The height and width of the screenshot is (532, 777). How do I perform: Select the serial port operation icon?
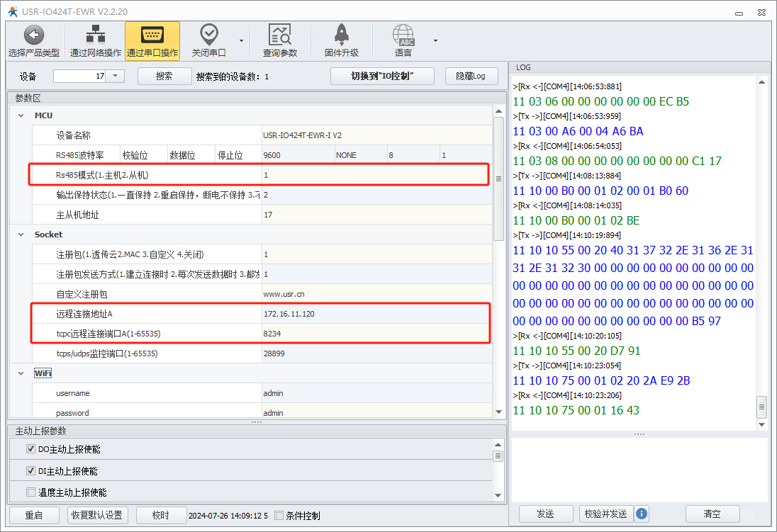152,35
